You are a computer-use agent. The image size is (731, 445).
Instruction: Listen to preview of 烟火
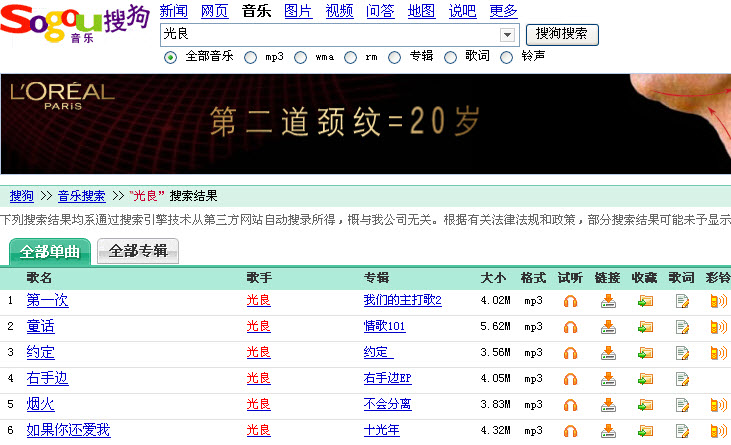570,405
